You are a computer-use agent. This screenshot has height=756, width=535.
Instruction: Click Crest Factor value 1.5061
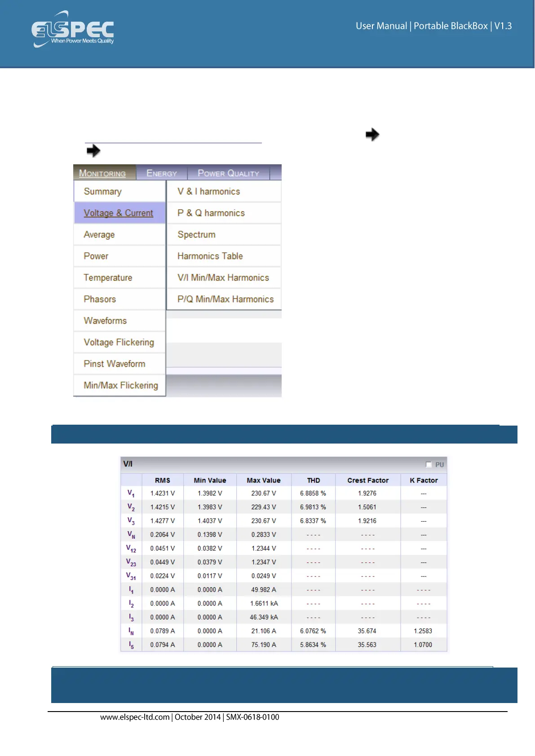tap(367, 507)
